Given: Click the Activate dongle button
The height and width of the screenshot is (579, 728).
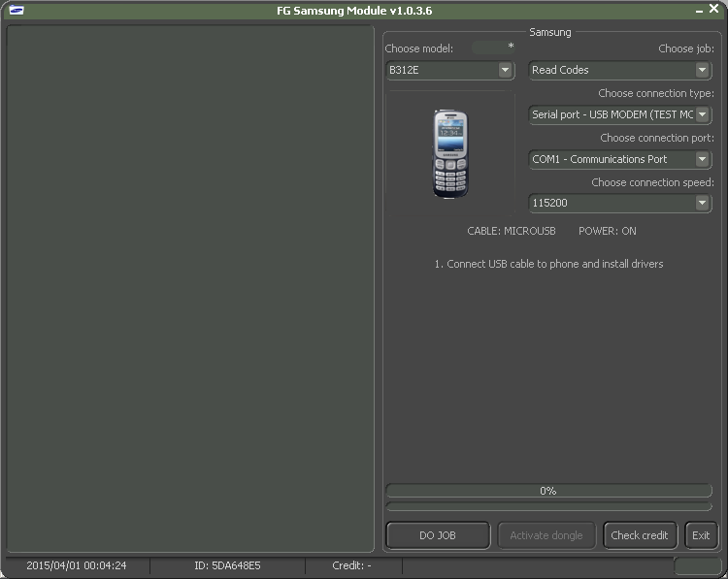Looking at the screenshot, I should tap(546, 535).
